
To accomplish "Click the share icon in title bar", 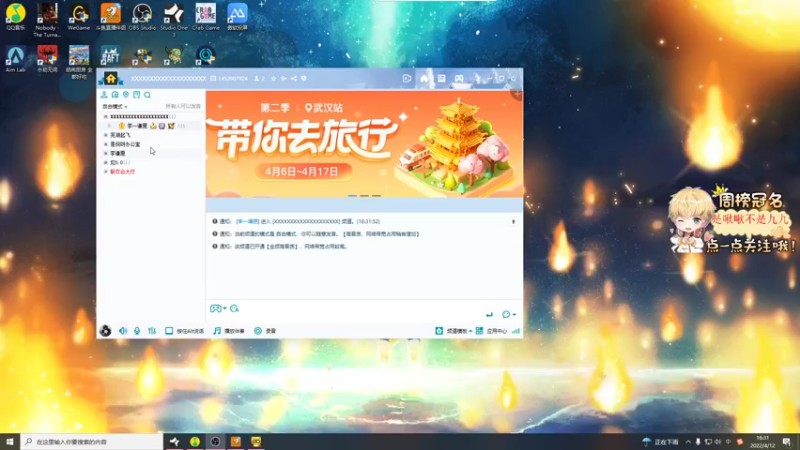I will click(x=294, y=79).
